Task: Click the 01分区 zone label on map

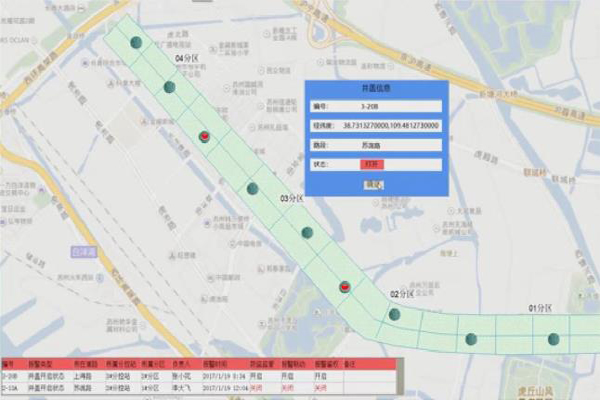Action: (540, 308)
